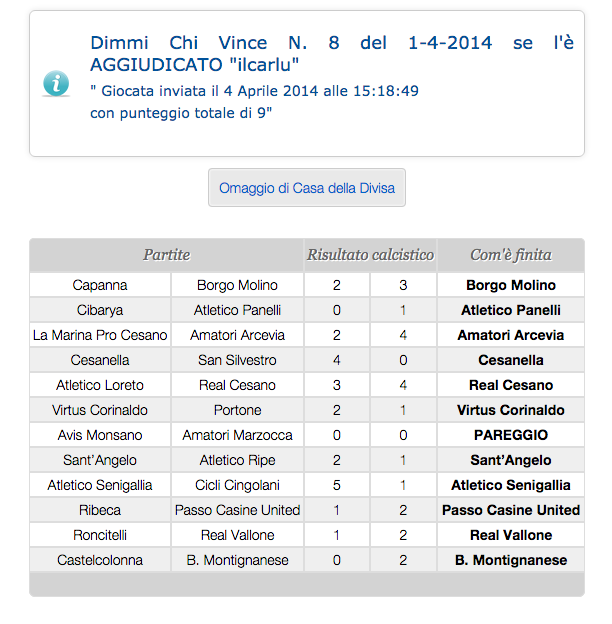Select the Partite column header
This screenshot has height=624, width=612.
pyautogui.click(x=166, y=255)
